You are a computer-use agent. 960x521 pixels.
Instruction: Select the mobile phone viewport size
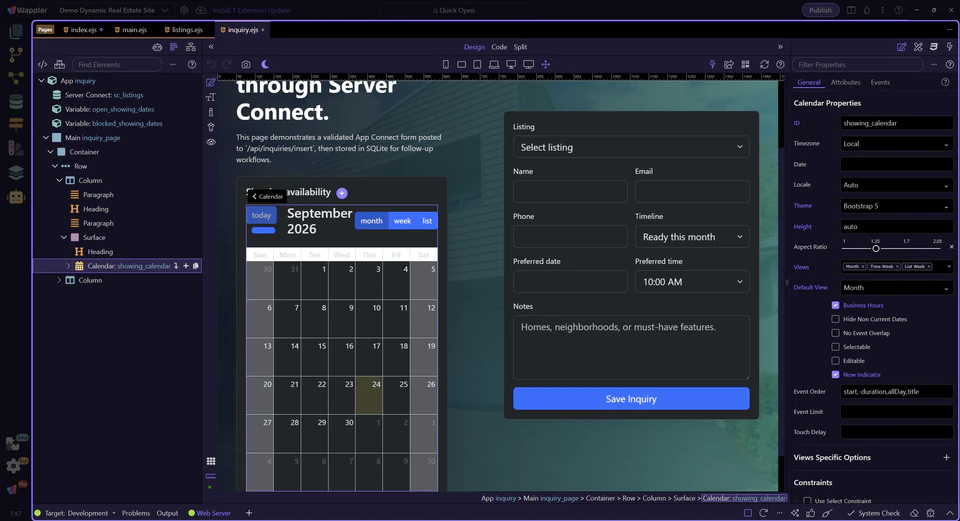coord(446,64)
